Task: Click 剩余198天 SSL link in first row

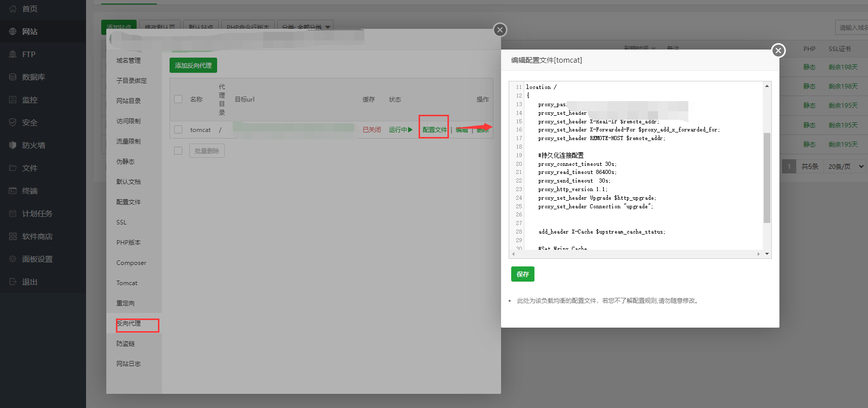Action: (843, 67)
